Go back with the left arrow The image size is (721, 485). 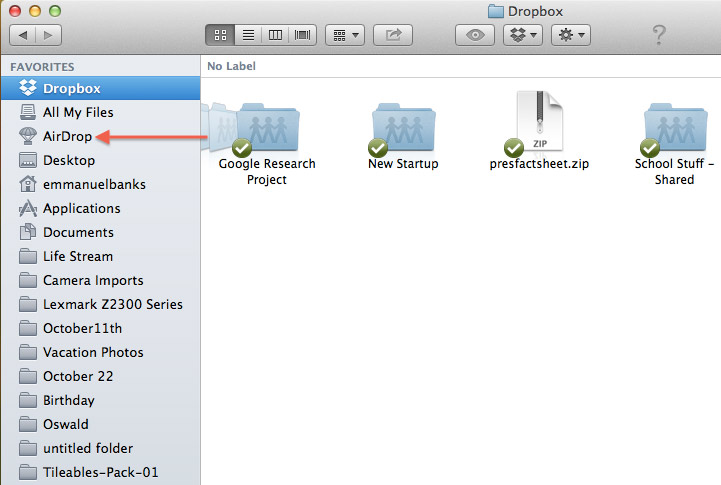(x=23, y=35)
